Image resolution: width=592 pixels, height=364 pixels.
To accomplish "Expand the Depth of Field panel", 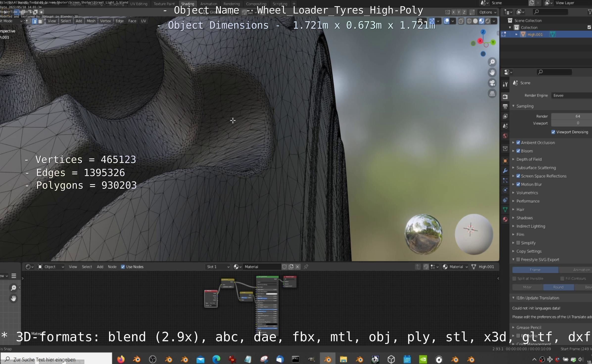I will (x=529, y=159).
